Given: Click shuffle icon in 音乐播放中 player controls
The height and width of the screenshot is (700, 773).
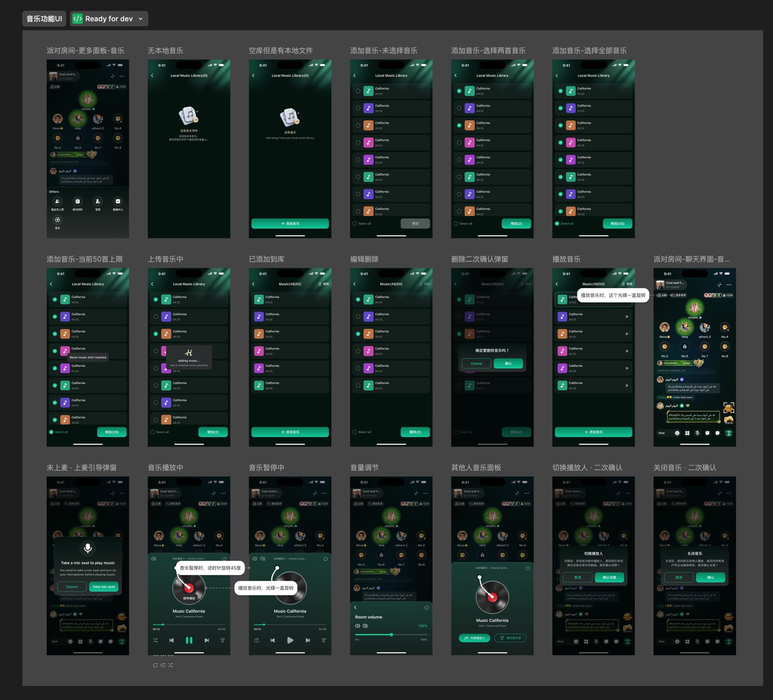Looking at the screenshot, I should pyautogui.click(x=155, y=640).
